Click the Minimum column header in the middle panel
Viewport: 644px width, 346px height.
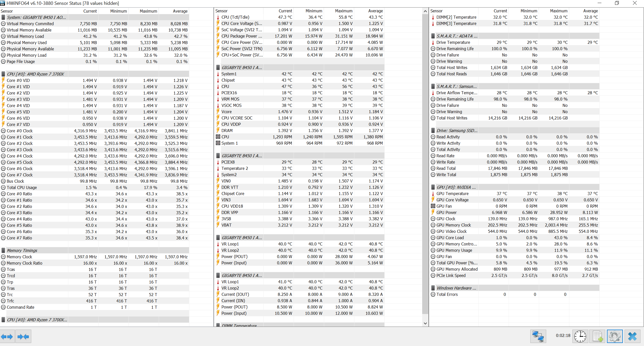coord(309,11)
